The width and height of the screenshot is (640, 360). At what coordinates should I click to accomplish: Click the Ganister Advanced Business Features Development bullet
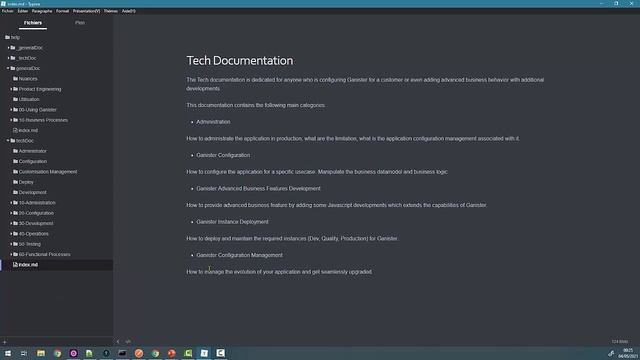click(258, 189)
